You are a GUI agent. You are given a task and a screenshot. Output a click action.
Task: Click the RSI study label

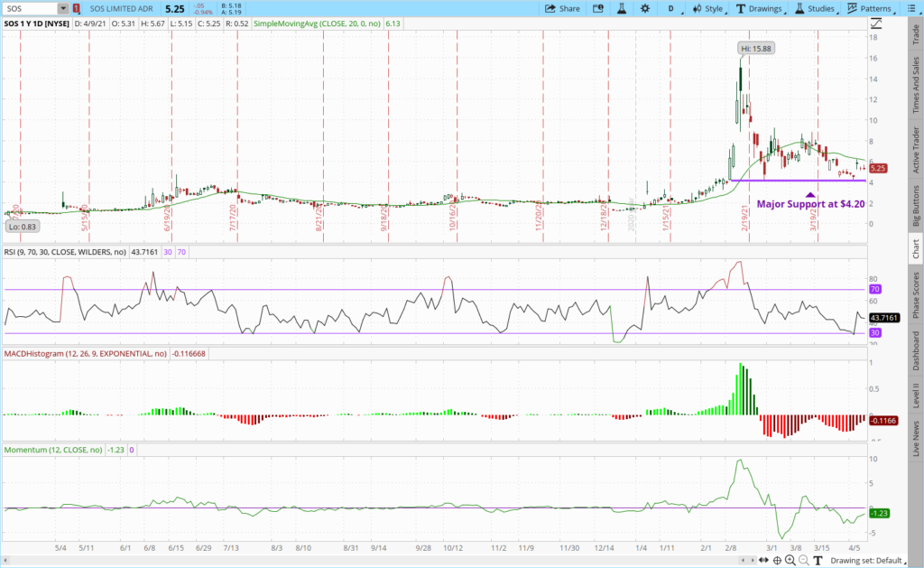click(65, 252)
